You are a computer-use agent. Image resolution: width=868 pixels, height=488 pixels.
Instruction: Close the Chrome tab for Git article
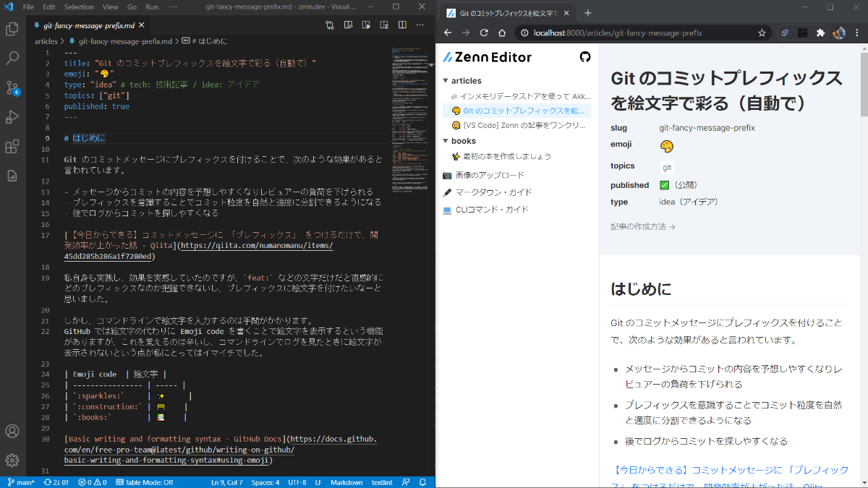pos(566,13)
